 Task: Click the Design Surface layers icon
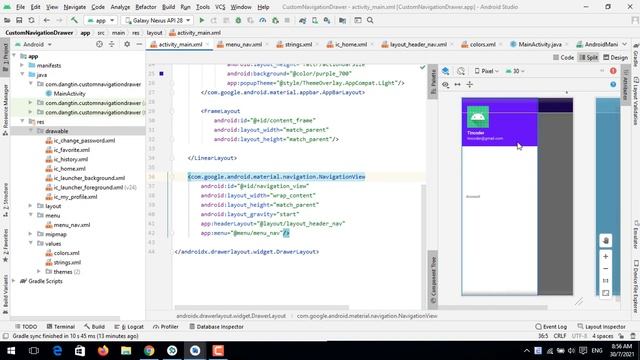click(x=446, y=71)
